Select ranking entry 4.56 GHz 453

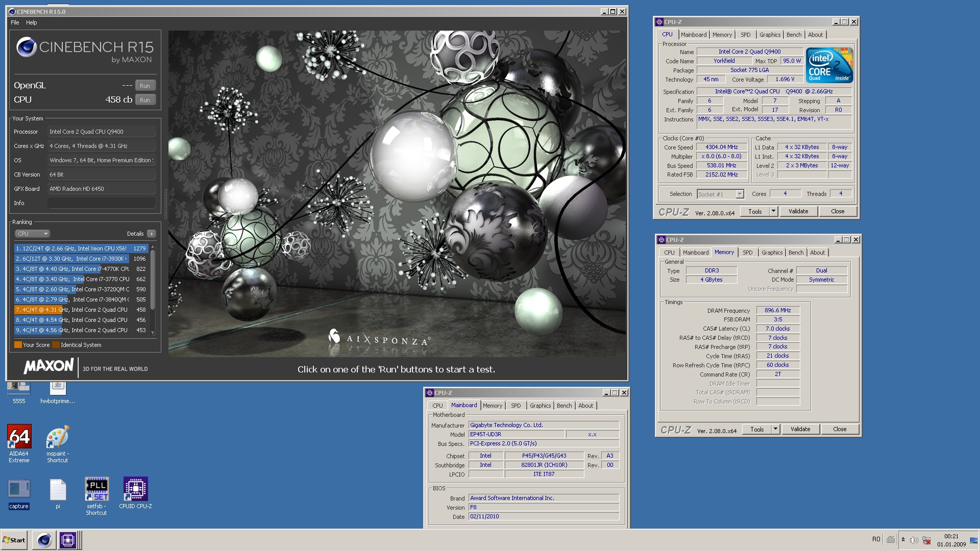coord(81,330)
